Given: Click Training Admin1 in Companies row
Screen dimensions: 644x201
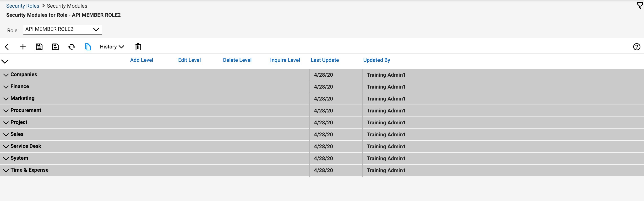Looking at the screenshot, I should [386, 75].
